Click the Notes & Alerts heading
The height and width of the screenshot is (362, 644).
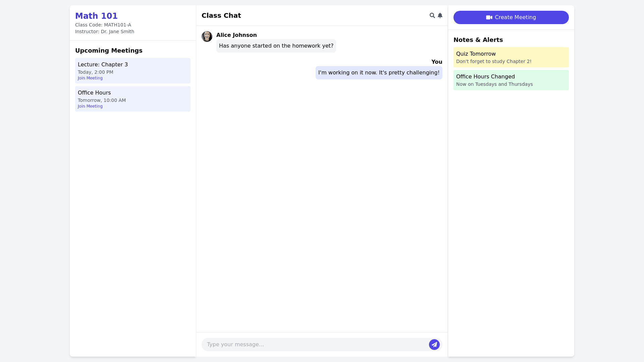pyautogui.click(x=478, y=40)
